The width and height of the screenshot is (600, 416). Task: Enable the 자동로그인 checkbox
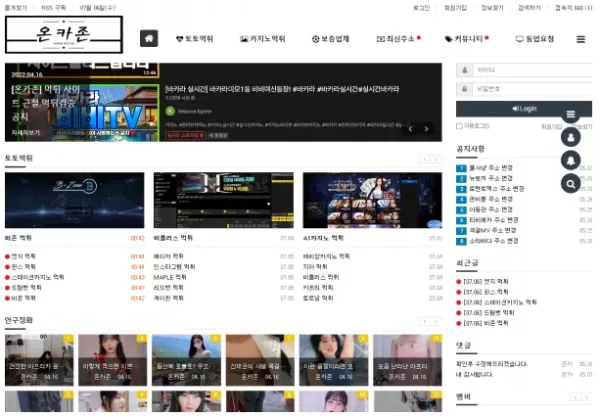459,126
